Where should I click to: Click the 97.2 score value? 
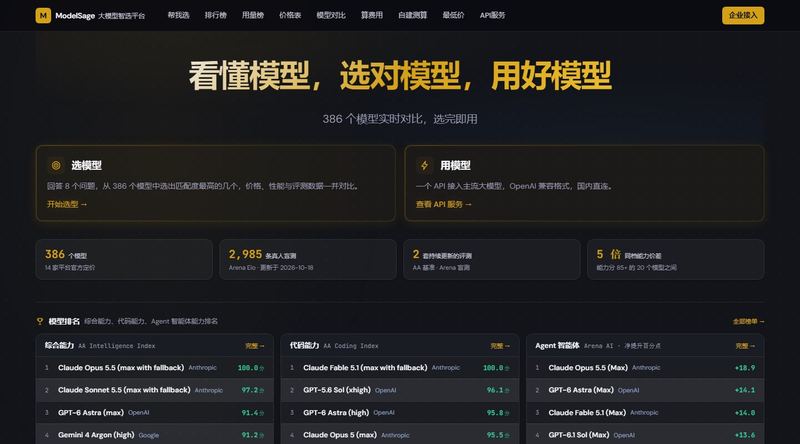253,390
